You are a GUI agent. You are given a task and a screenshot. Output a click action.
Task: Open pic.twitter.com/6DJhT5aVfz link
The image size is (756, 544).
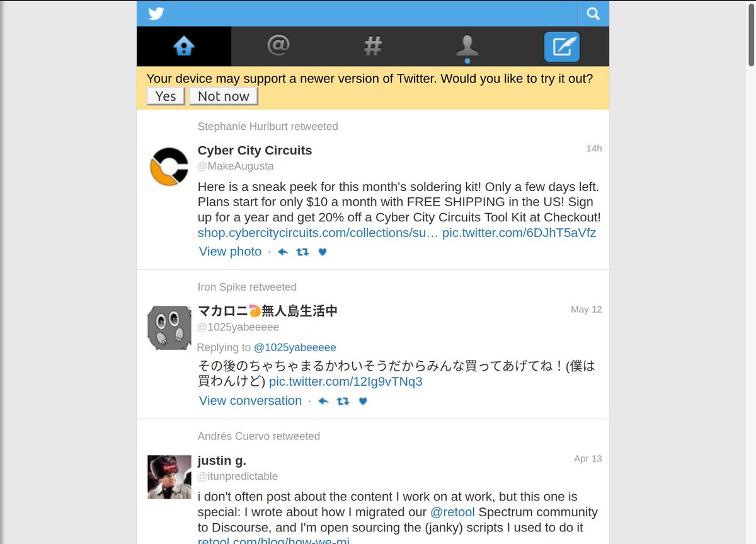tap(519, 233)
